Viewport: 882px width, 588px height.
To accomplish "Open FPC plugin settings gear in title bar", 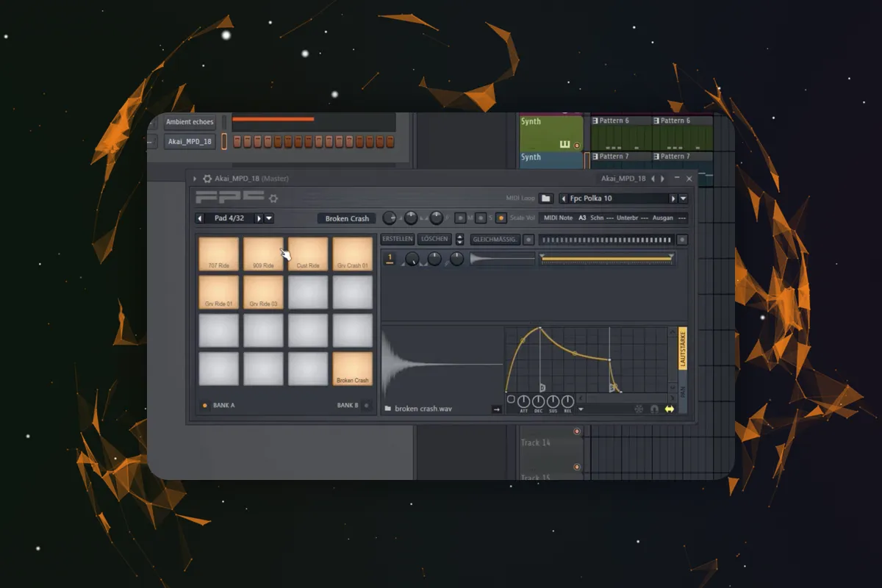I will click(x=207, y=179).
